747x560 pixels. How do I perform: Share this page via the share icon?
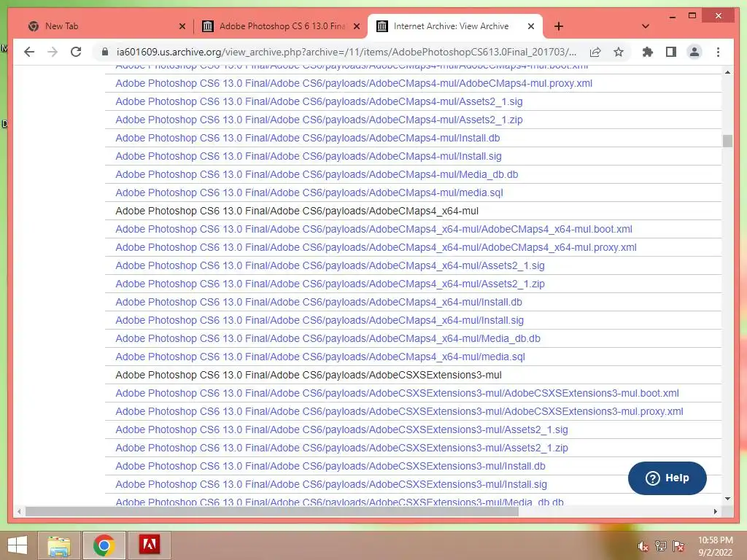[595, 52]
